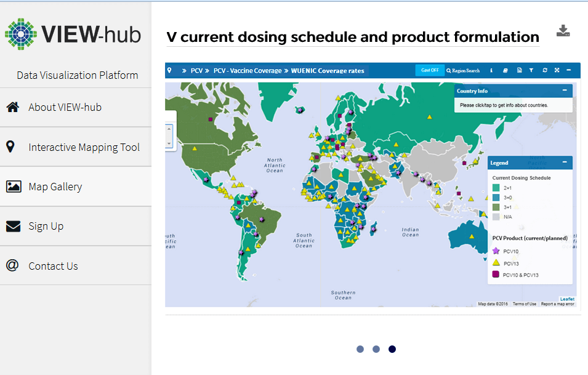Select the first carousel dot indicator
The image size is (588, 375).
tap(360, 349)
